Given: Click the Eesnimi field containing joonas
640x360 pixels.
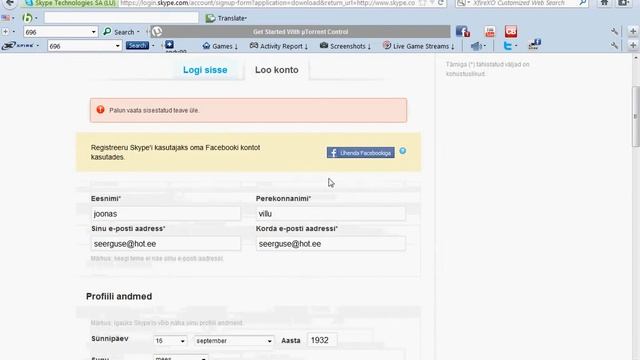Looking at the screenshot, I should (166, 213).
